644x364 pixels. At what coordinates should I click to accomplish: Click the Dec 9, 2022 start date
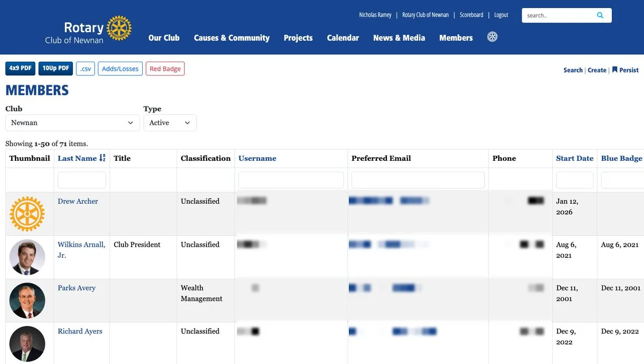pos(566,337)
